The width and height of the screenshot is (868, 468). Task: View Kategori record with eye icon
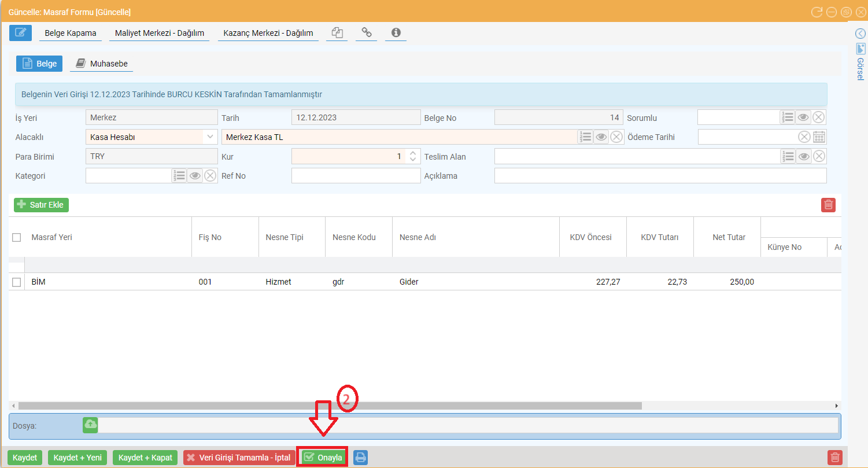[x=194, y=175]
